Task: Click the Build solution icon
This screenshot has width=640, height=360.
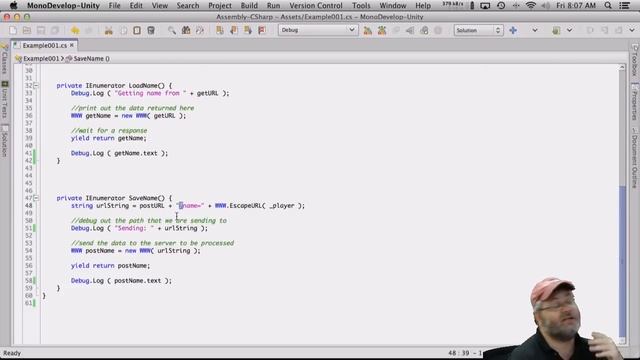Action: pos(367,30)
